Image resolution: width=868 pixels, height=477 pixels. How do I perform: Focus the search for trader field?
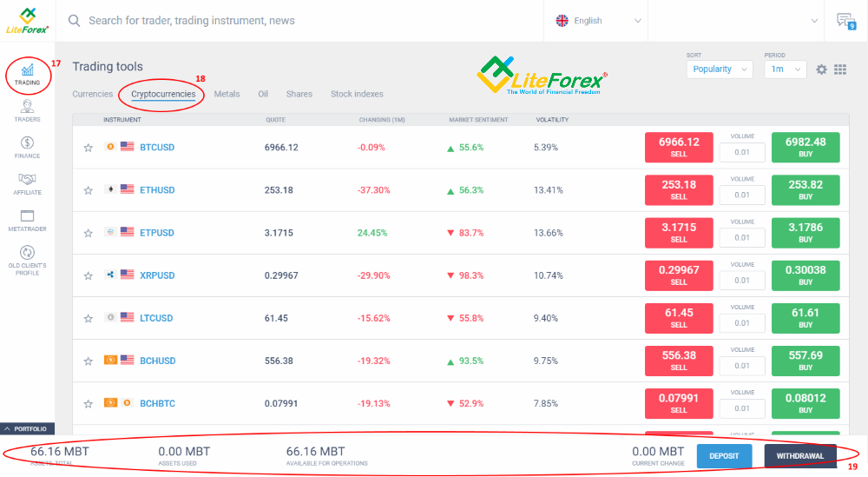point(192,21)
